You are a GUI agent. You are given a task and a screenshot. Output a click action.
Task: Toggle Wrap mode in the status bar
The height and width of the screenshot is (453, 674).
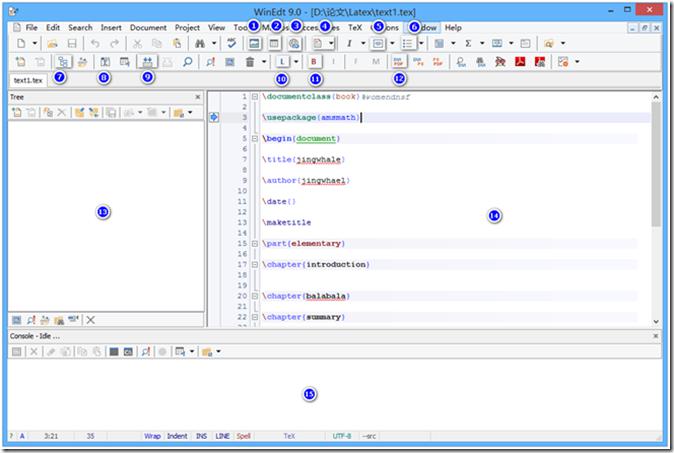point(152,436)
